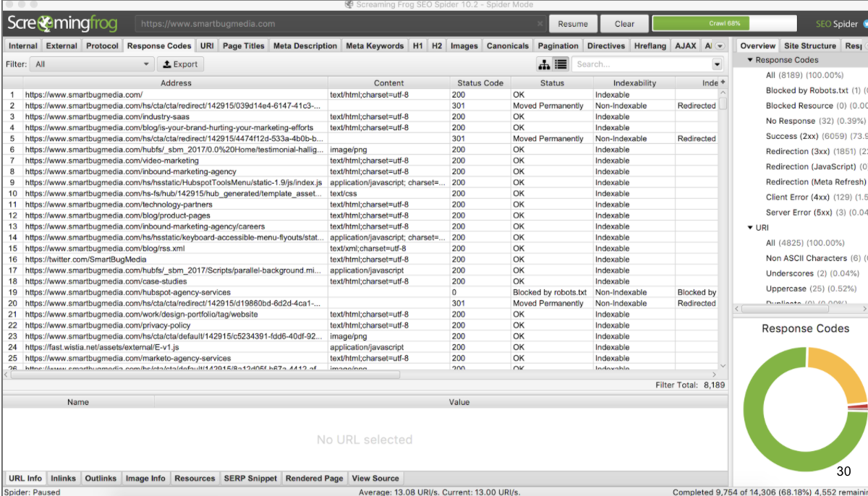Open the Inlinks bottom tab

coord(63,478)
